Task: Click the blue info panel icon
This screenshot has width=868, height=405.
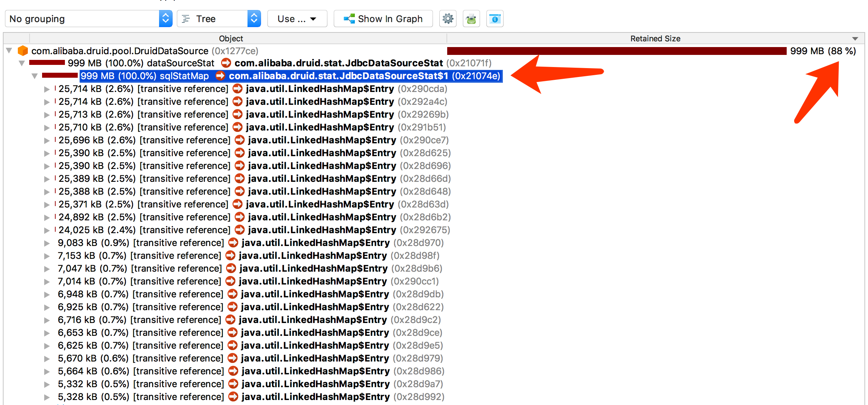Action: (x=495, y=19)
